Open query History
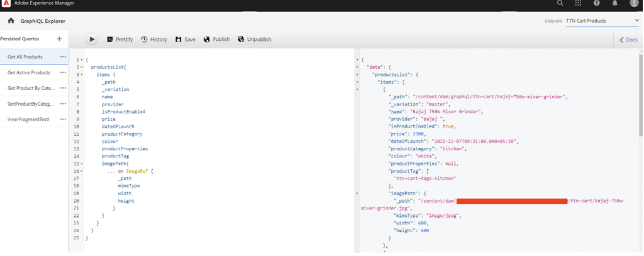 point(154,40)
